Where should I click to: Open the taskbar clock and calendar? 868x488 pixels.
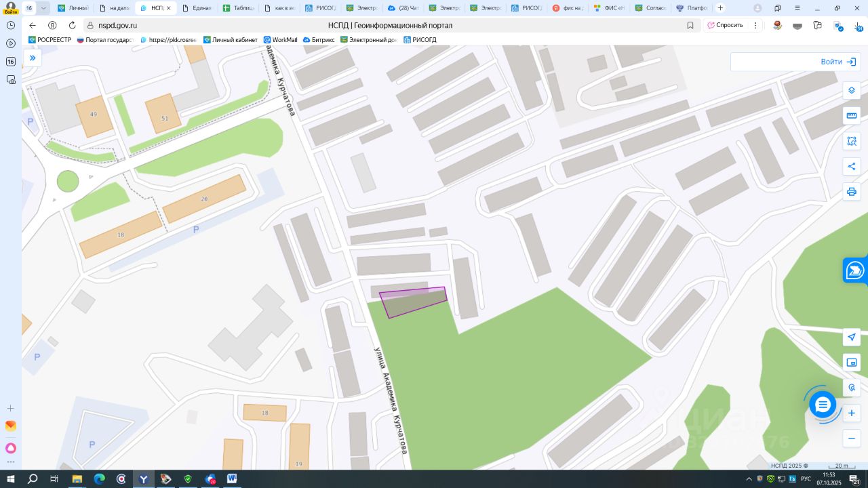829,479
